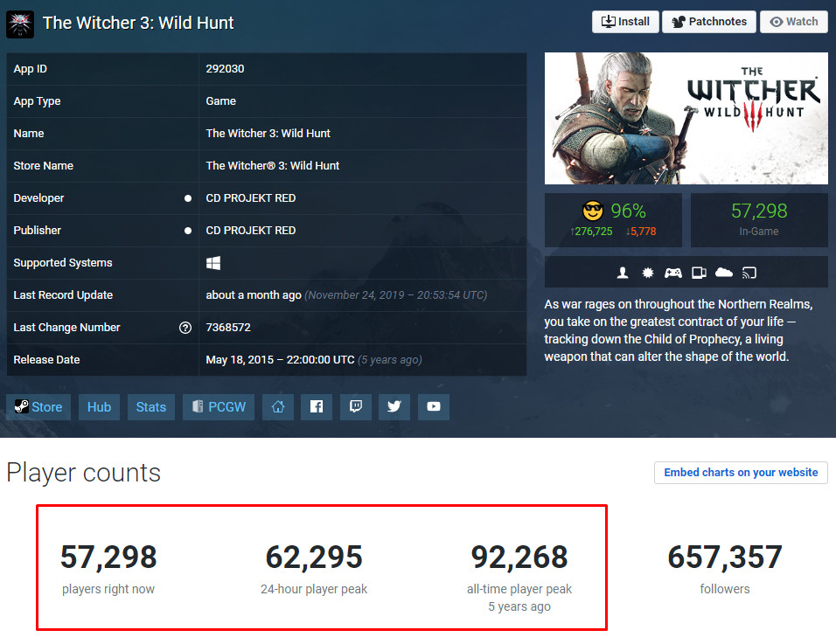Open the YouTube channel icon
The height and width of the screenshot is (644, 836).
tap(434, 407)
